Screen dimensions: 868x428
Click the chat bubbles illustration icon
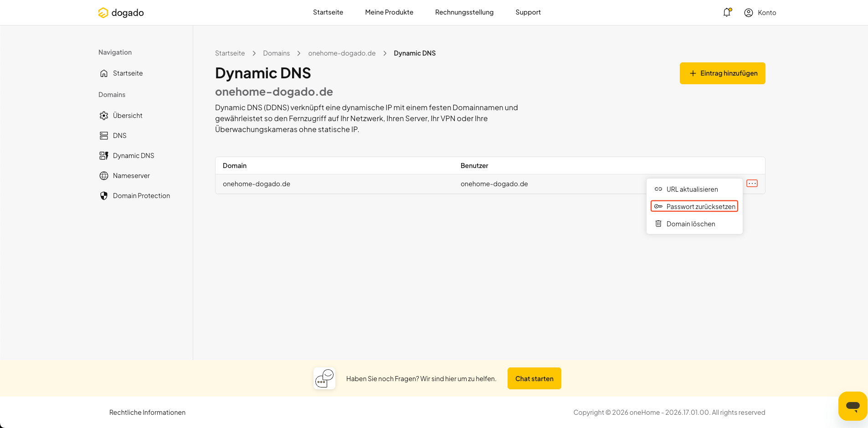(x=324, y=378)
